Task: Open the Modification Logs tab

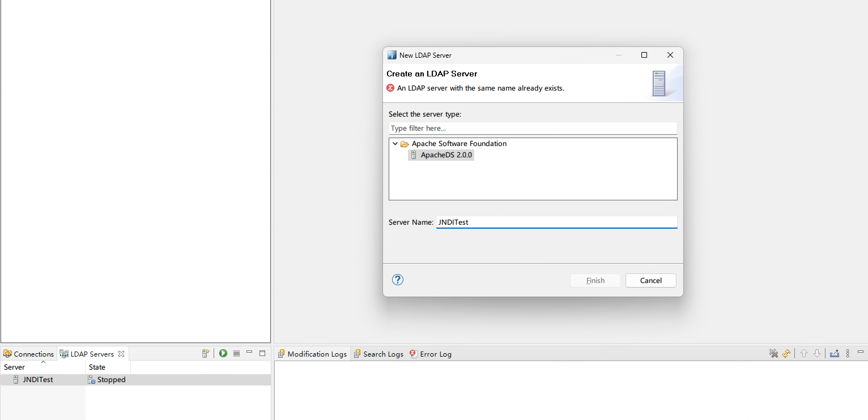Action: click(312, 354)
